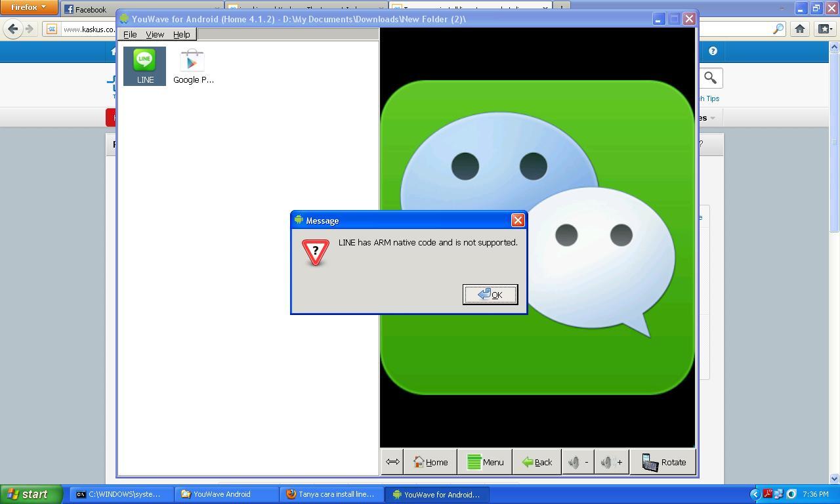The image size is (840, 504).
Task: Open the Help menu in YouWave
Action: tap(182, 34)
